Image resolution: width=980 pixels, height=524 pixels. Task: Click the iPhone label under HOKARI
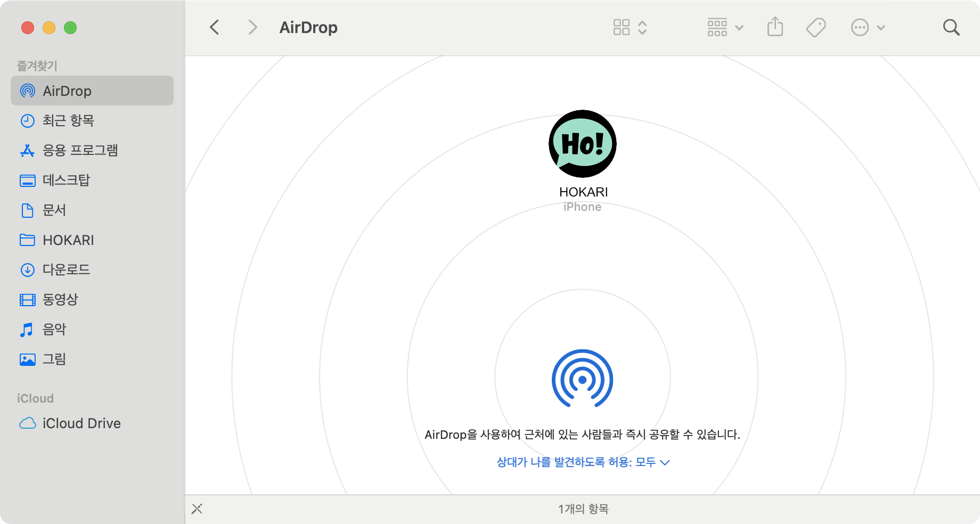[x=582, y=207]
